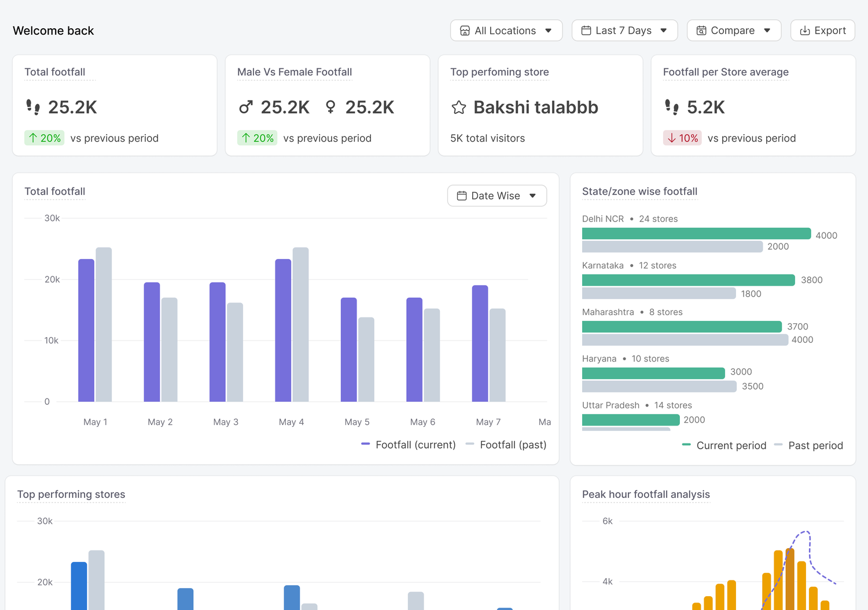Click Haryana green bar showing 3000
This screenshot has height=610, width=868.
(x=653, y=373)
